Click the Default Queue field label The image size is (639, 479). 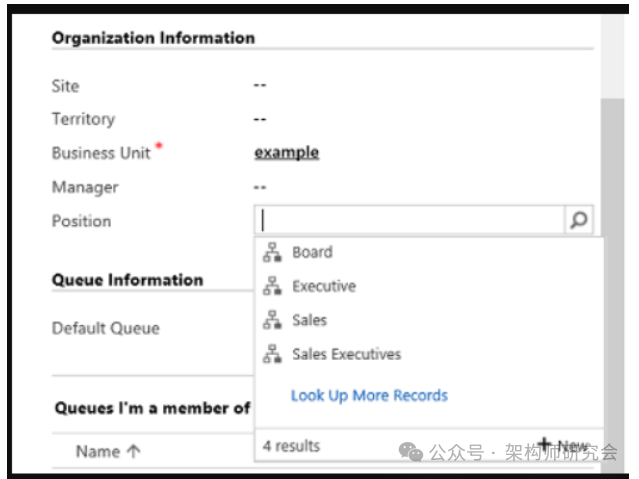[x=105, y=328]
